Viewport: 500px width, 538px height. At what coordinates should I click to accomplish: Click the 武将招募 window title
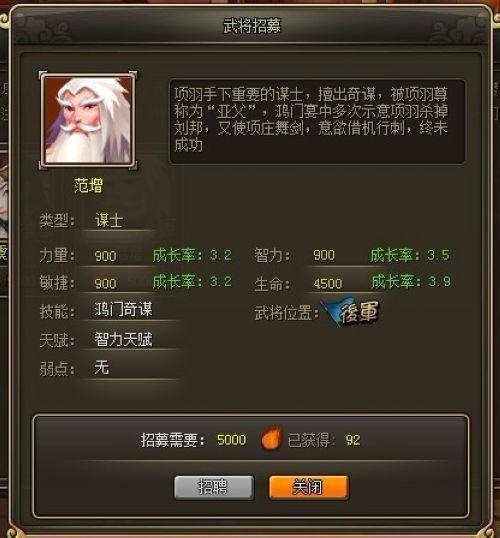pos(252,26)
